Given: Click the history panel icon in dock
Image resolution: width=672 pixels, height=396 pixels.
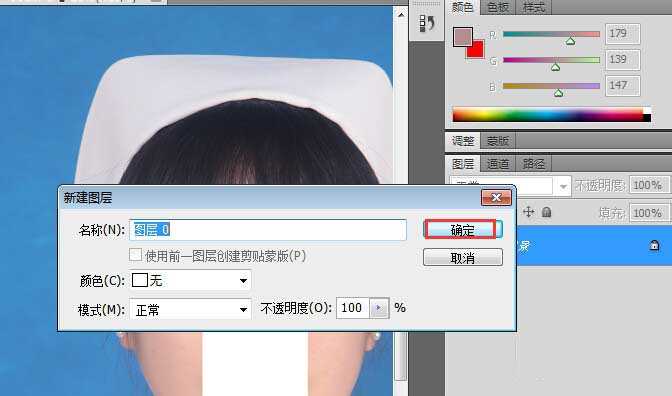Looking at the screenshot, I should coord(427,23).
